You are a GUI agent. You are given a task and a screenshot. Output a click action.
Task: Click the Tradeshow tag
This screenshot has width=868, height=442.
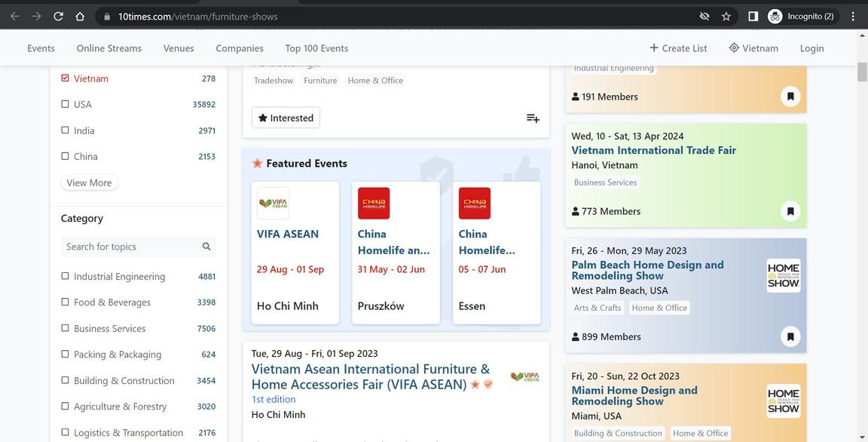[x=274, y=80]
